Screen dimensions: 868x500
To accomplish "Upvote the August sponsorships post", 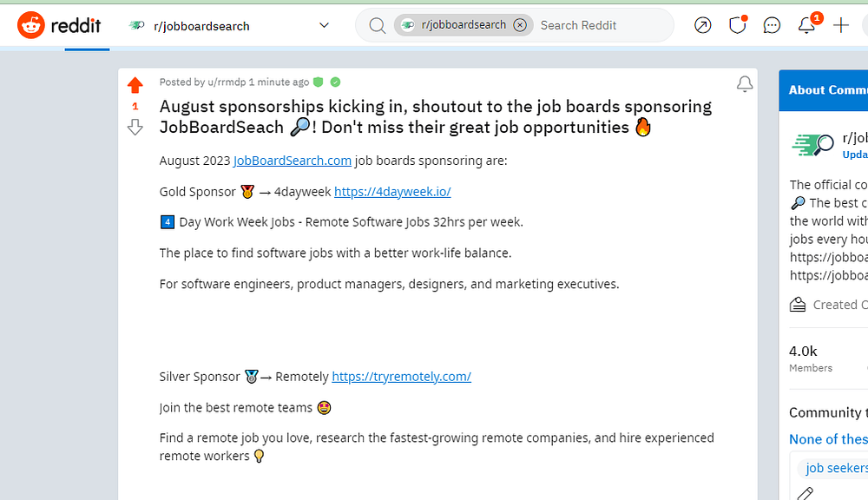I will (x=135, y=85).
